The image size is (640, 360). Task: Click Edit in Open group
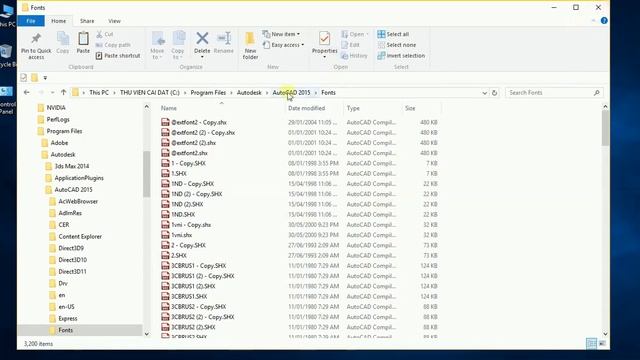tap(350, 45)
